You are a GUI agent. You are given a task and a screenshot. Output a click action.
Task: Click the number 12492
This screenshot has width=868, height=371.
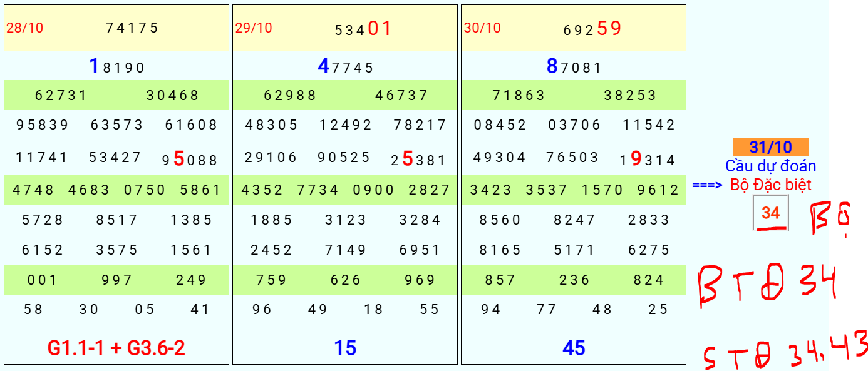coord(346,125)
